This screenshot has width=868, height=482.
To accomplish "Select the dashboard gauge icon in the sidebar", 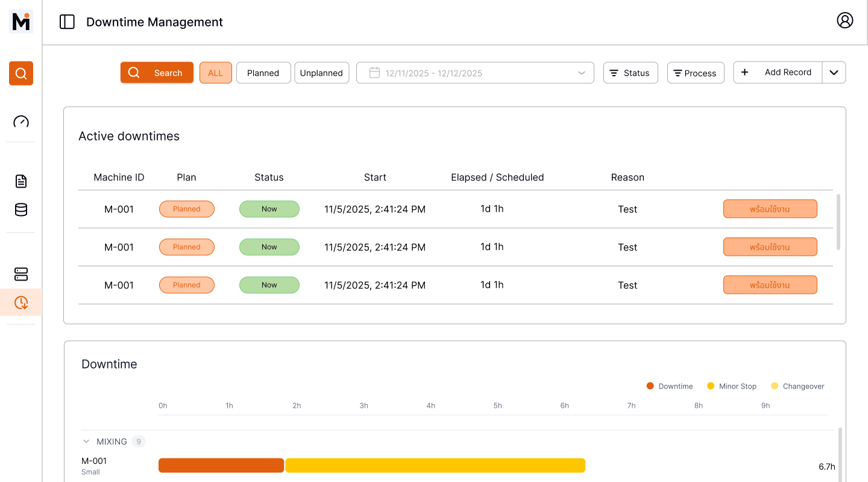I will [20, 122].
